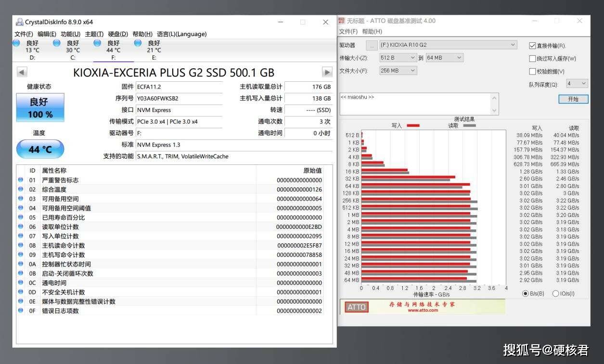The height and width of the screenshot is (364, 604).
Task: Open the www.atto.com link
Action: click(423, 310)
